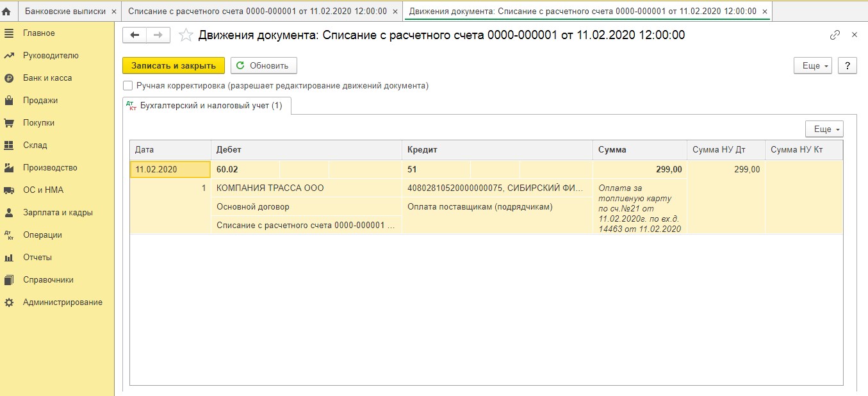Select the Сумма НУ Дт value 299,00
Image resolution: width=868 pixels, height=396 pixels.
coord(726,170)
